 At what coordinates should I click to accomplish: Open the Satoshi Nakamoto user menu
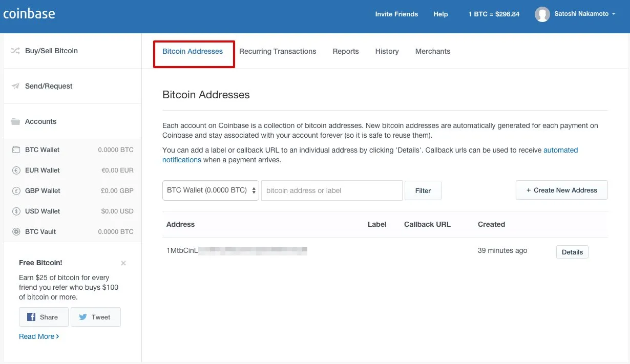585,14
